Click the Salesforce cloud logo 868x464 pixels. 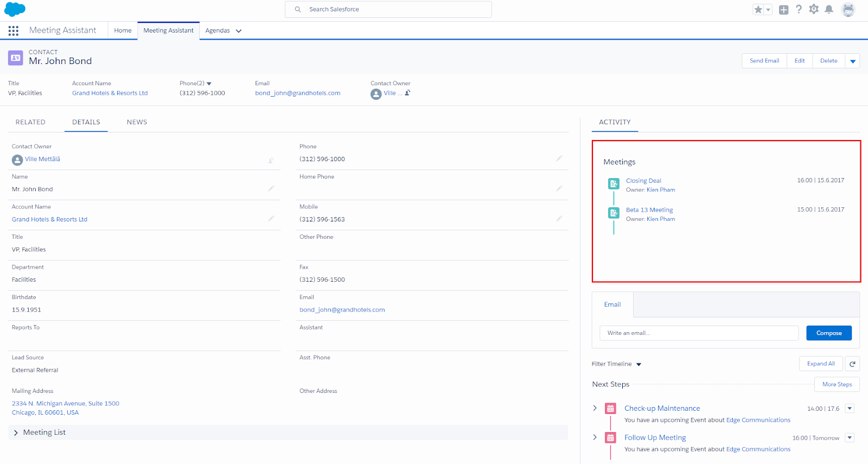click(x=15, y=9)
